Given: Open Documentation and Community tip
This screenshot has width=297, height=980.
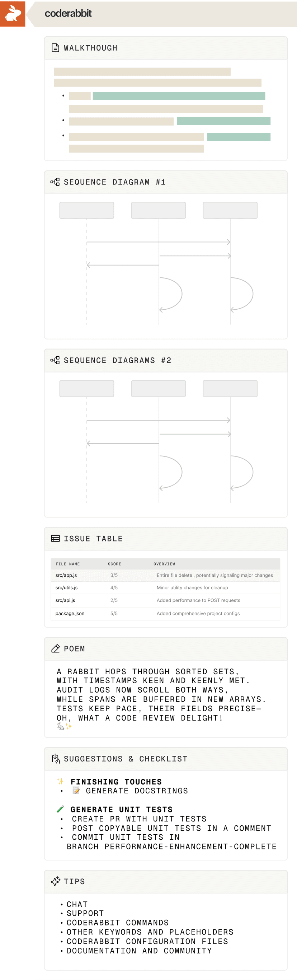Looking at the screenshot, I should (x=139, y=951).
